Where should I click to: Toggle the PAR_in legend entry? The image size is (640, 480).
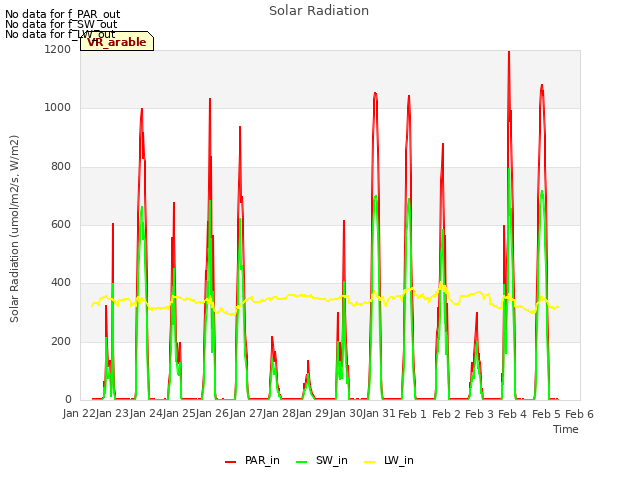252,461
